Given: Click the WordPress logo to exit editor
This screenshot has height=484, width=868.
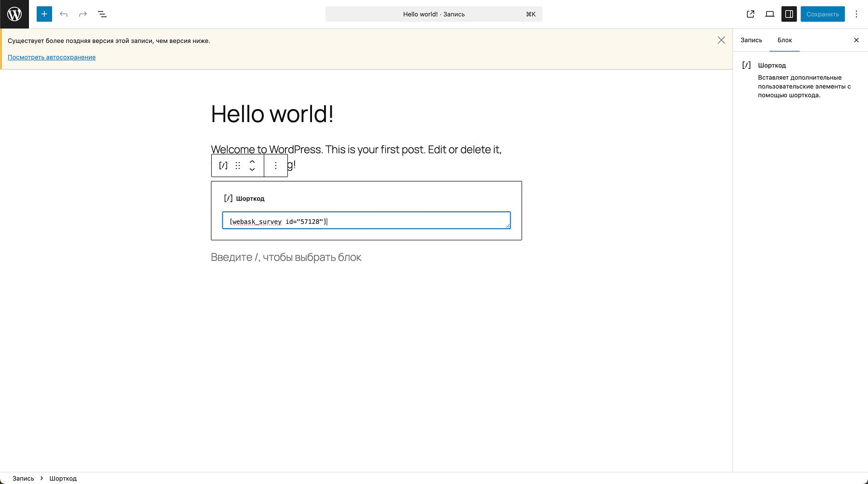Looking at the screenshot, I should pos(14,14).
